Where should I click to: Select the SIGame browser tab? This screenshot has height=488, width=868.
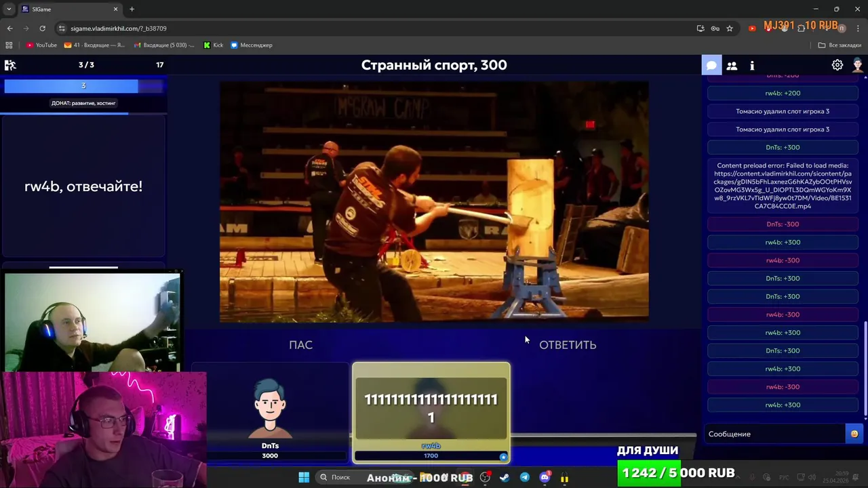pos(70,9)
